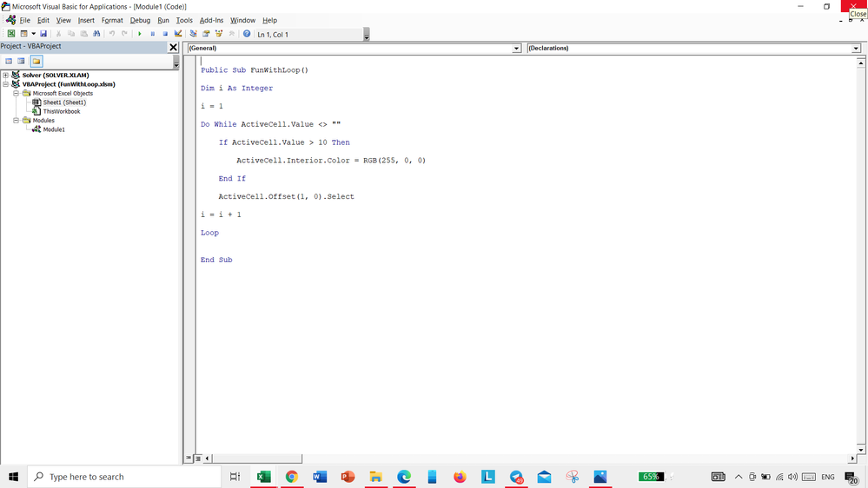Select Module1 in project tree
The image size is (868, 488).
click(x=54, y=129)
